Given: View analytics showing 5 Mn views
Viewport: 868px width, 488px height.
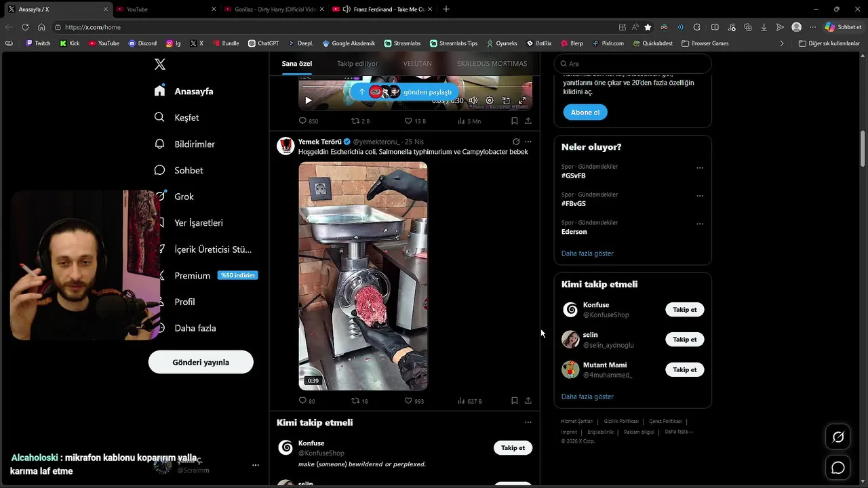Looking at the screenshot, I should (469, 121).
